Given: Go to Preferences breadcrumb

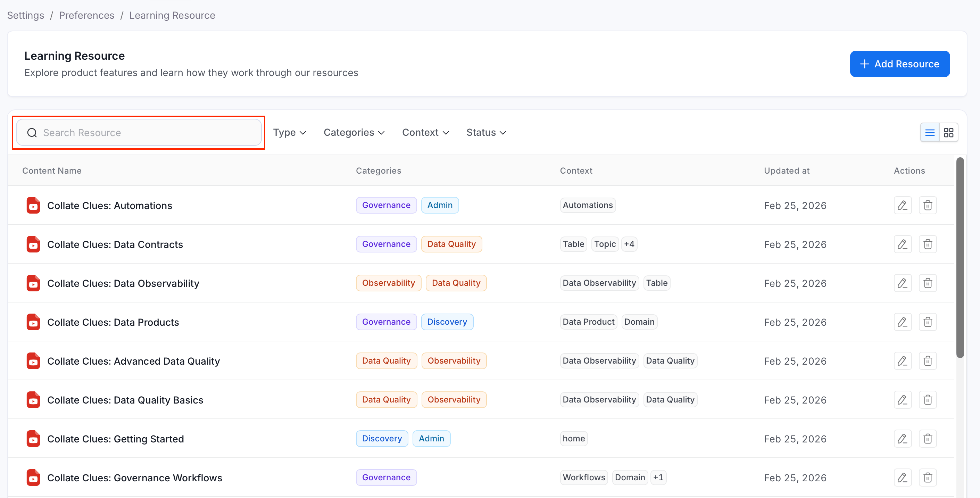Looking at the screenshot, I should 87,15.
